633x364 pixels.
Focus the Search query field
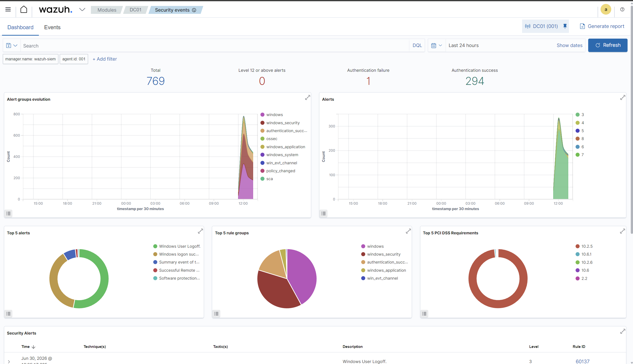tap(215, 46)
